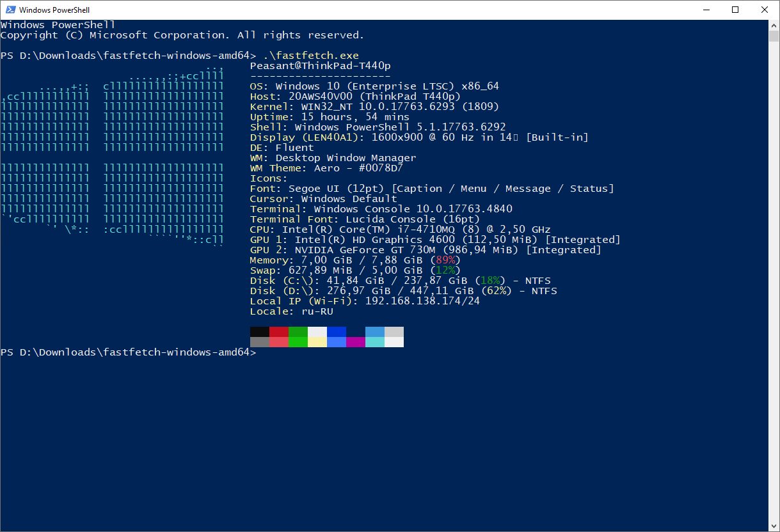The height and width of the screenshot is (532, 780).
Task: Click the DE value 'Fluent'
Action: (x=295, y=148)
